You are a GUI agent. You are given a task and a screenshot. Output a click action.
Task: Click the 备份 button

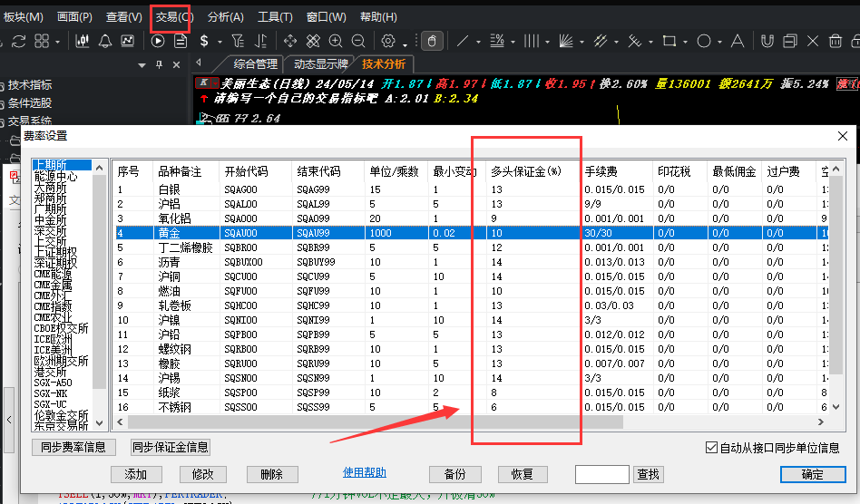point(454,474)
